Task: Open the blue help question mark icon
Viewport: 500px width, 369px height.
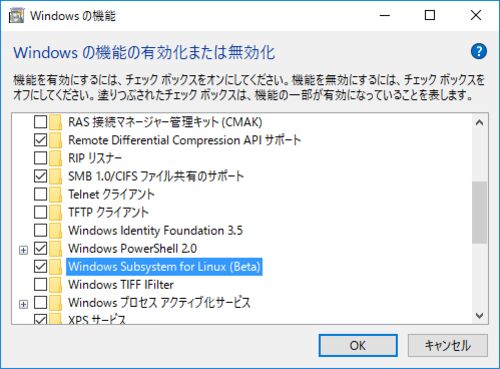Action: 479,52
